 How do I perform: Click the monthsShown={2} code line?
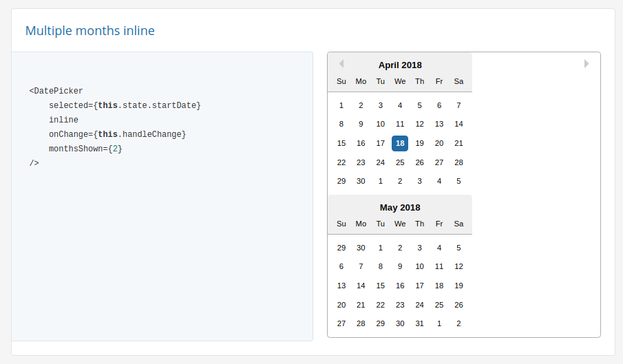pos(85,149)
